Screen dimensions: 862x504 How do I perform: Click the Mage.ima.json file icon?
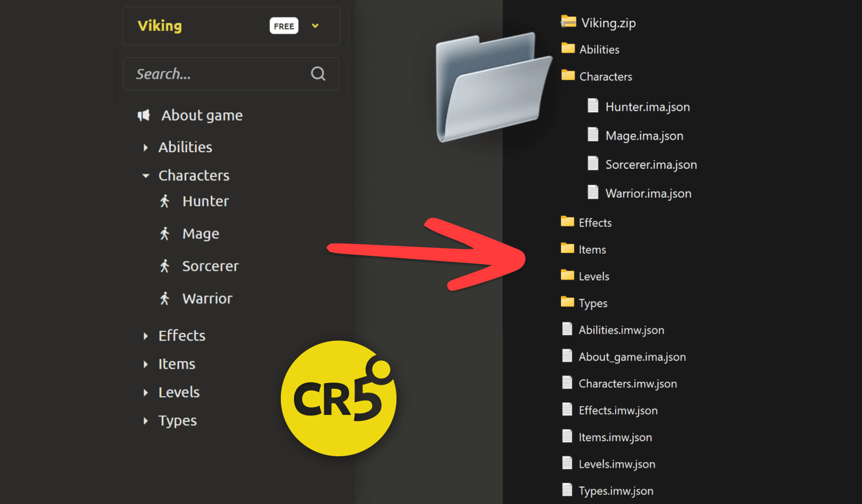(593, 135)
